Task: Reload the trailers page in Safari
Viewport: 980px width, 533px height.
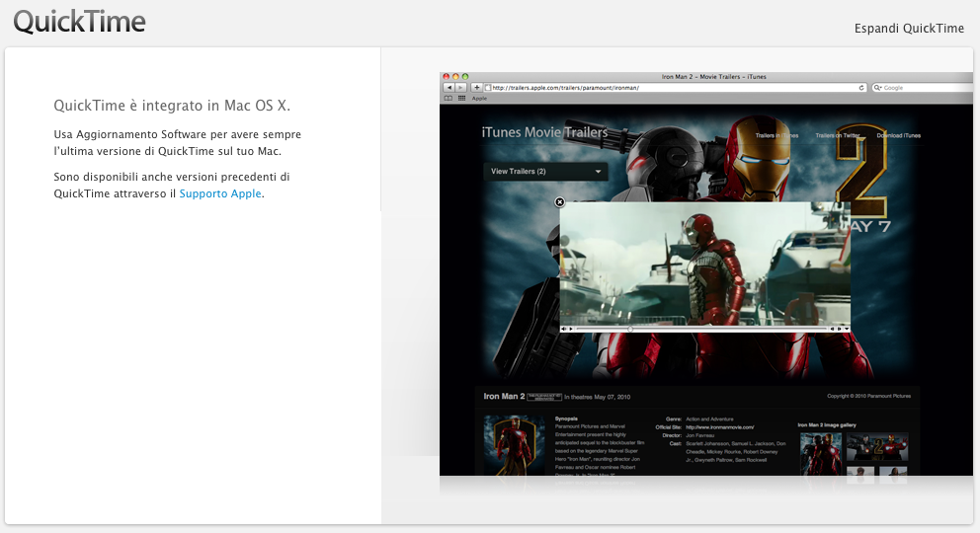Action: click(x=861, y=88)
